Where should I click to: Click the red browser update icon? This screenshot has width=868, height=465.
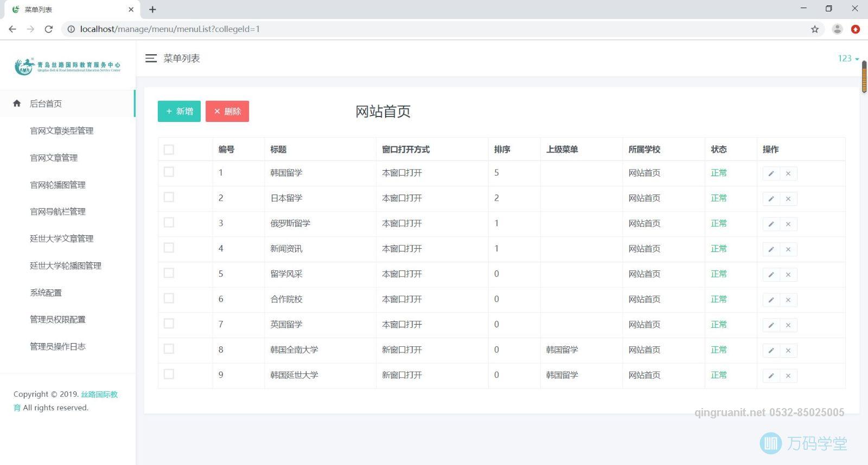point(856,29)
